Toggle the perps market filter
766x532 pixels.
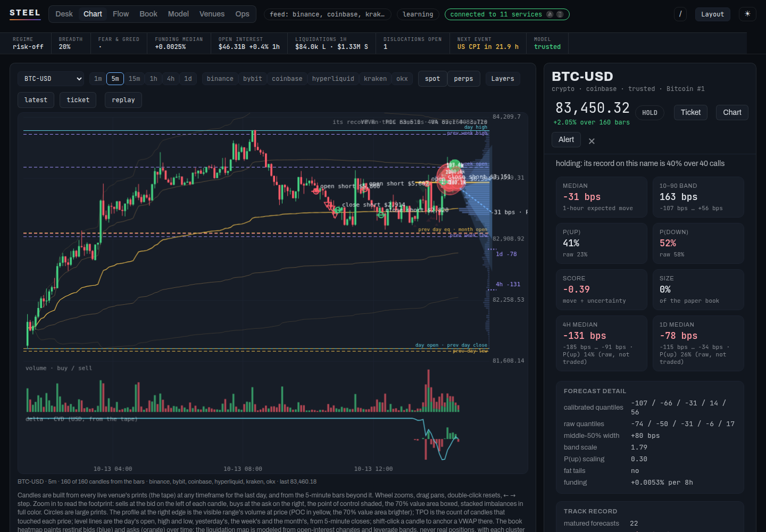click(x=464, y=79)
